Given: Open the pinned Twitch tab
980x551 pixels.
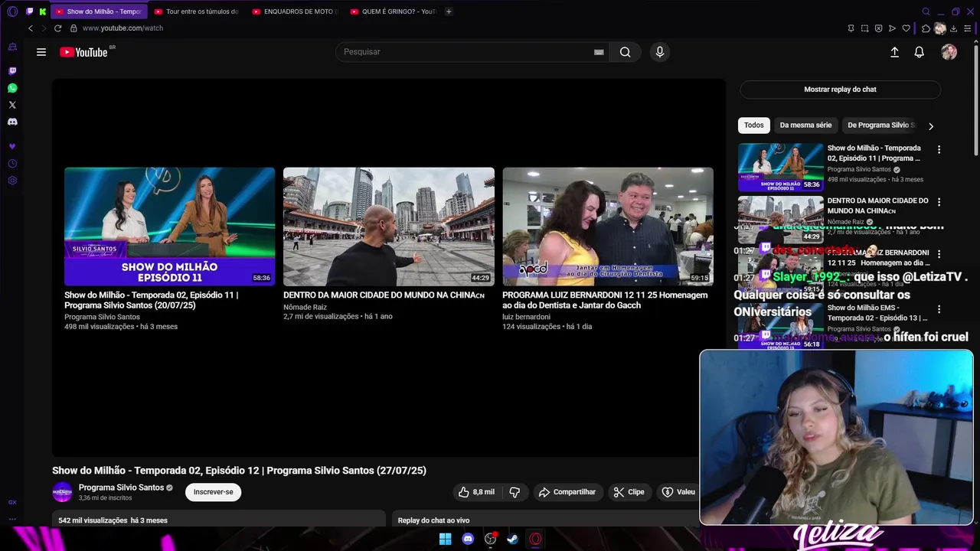Looking at the screenshot, I should coord(30,11).
